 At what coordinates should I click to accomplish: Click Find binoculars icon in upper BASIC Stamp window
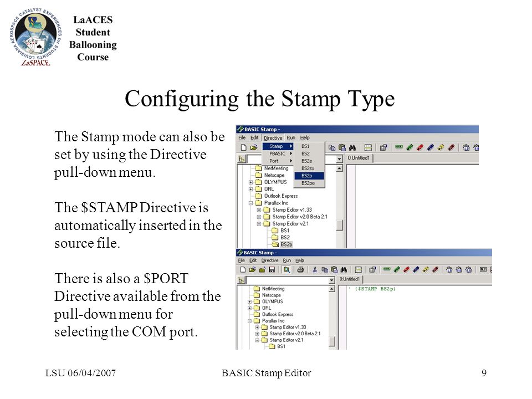click(352, 147)
